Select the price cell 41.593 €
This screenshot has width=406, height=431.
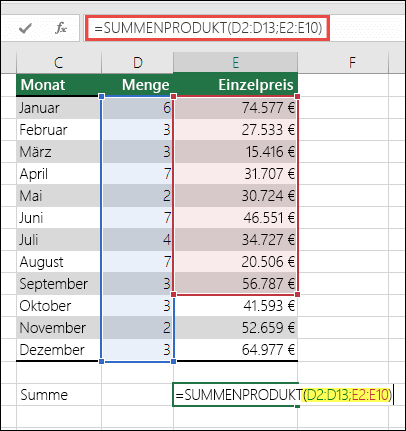[x=235, y=306]
